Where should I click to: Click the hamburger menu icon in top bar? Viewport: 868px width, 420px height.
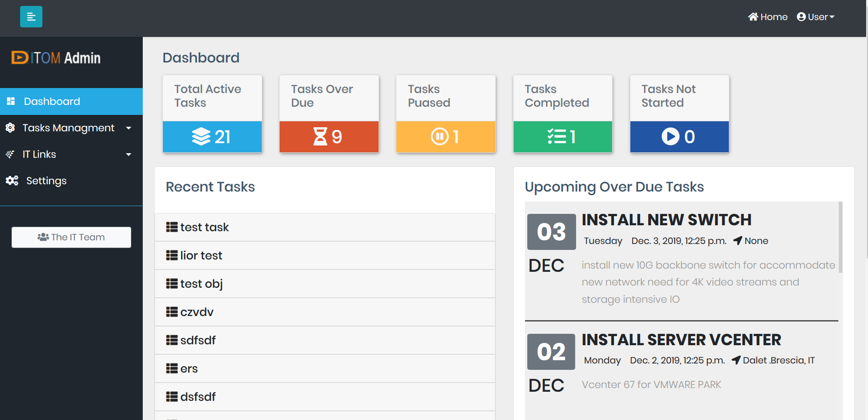31,16
